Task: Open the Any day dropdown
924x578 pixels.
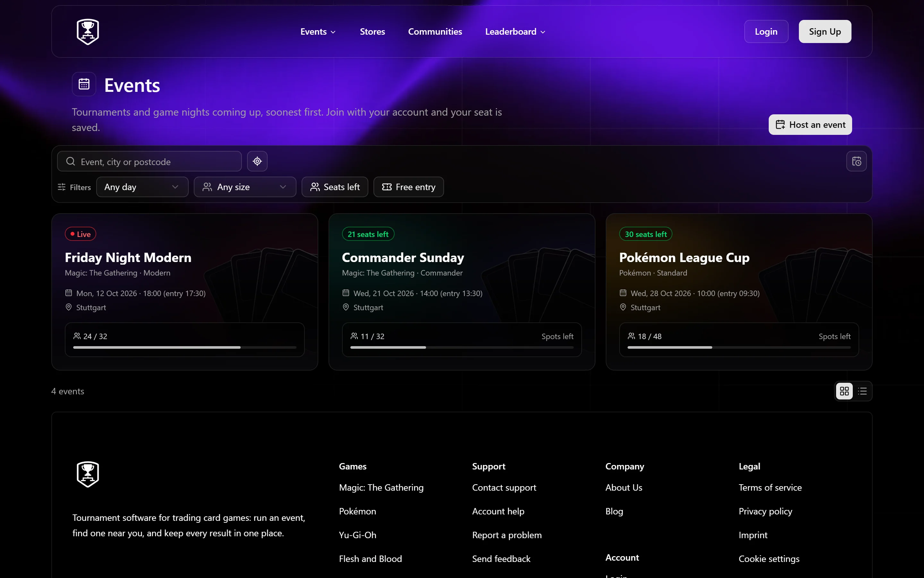Action: click(142, 187)
